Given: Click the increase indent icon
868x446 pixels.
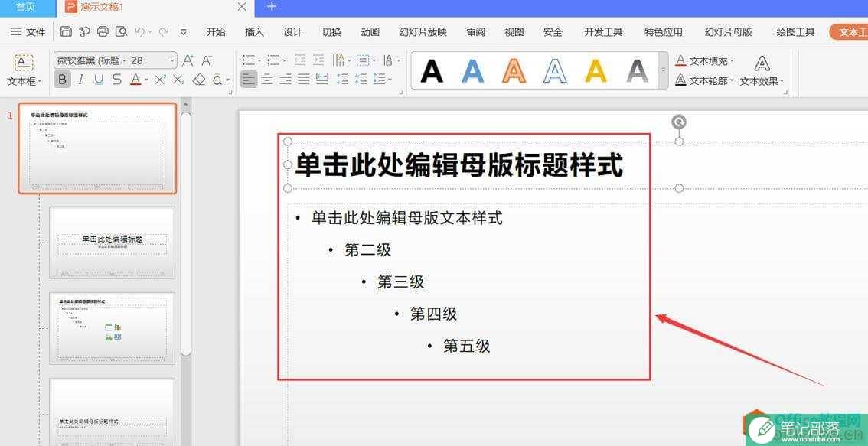Looking at the screenshot, I should [318, 60].
